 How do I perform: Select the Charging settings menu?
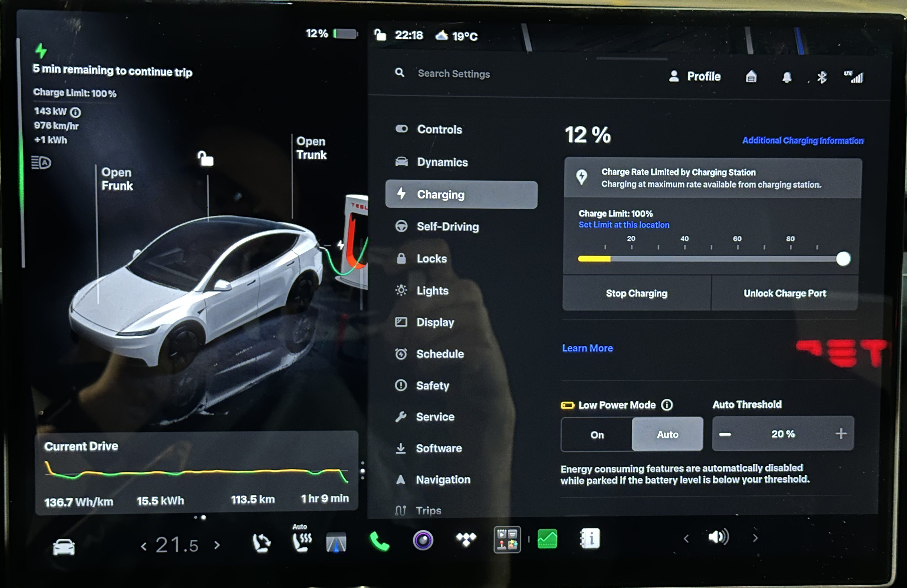click(461, 195)
